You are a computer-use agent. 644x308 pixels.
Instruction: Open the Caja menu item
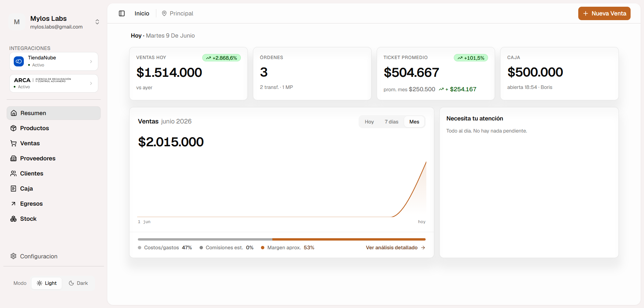[54, 189]
